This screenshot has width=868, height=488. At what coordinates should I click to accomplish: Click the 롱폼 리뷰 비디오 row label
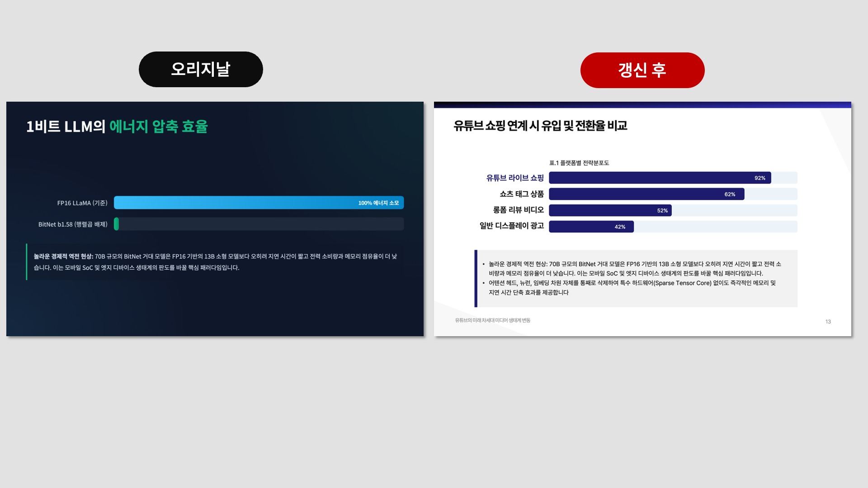(519, 210)
